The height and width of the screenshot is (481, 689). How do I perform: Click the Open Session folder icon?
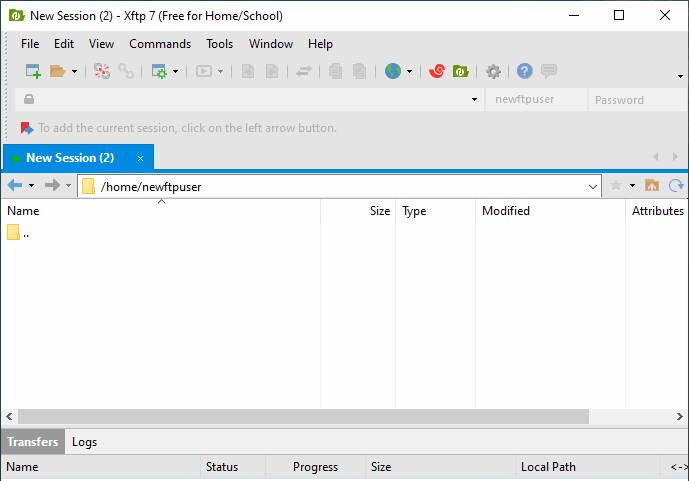(58, 71)
